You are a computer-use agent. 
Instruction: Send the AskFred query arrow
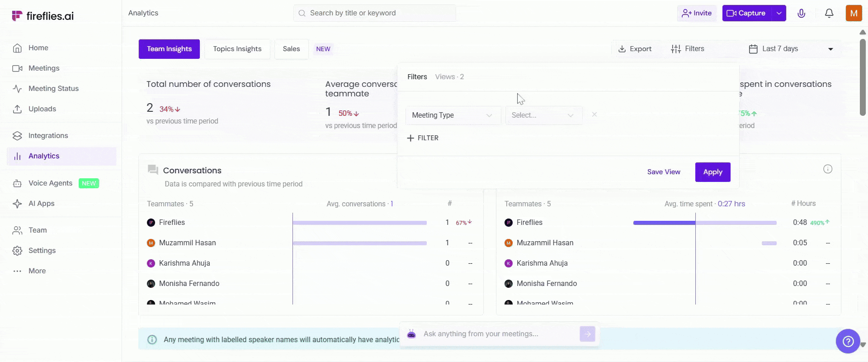click(587, 334)
